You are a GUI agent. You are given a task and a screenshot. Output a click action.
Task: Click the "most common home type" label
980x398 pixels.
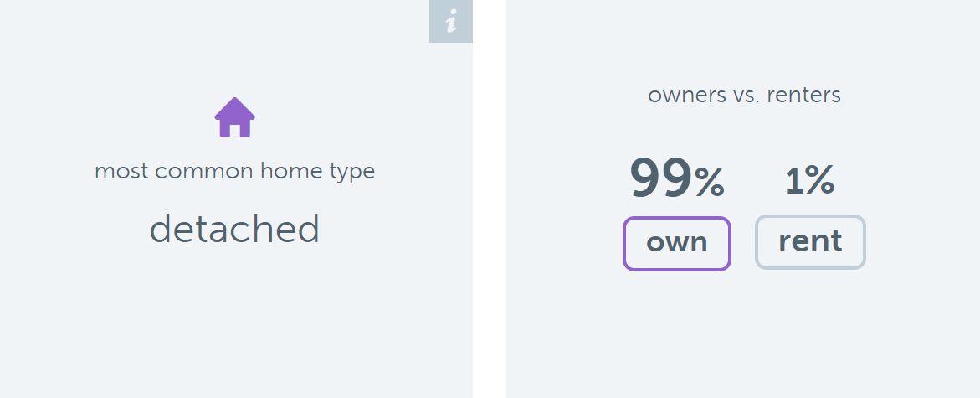(x=234, y=172)
